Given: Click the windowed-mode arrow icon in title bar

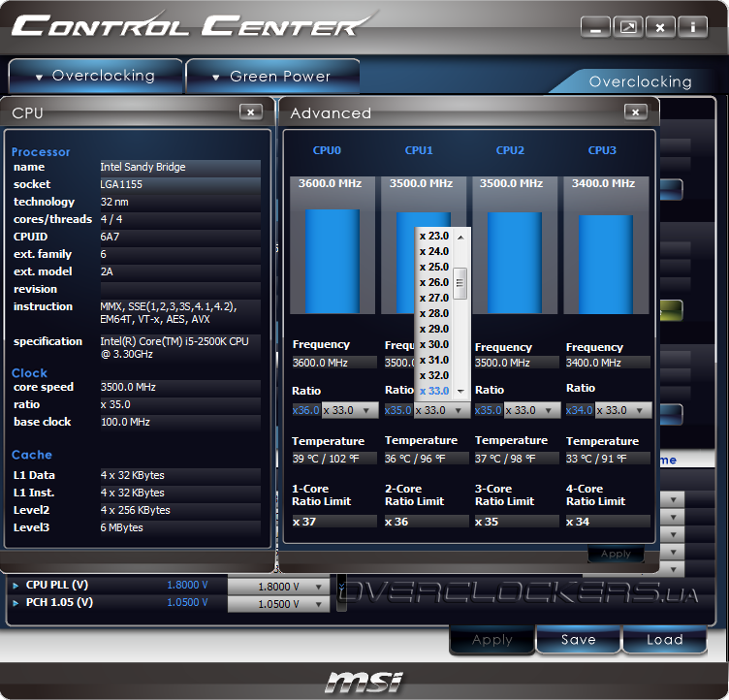Looking at the screenshot, I should (x=628, y=28).
